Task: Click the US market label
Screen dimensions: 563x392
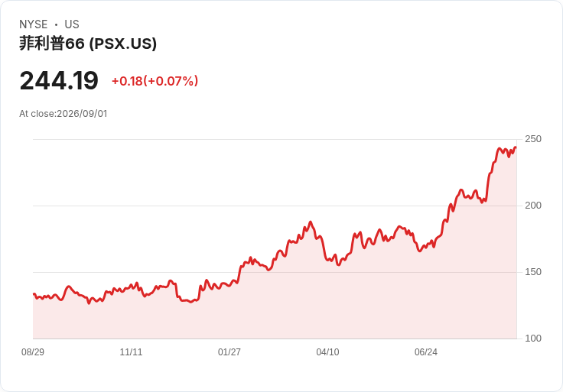Action: pos(72,24)
